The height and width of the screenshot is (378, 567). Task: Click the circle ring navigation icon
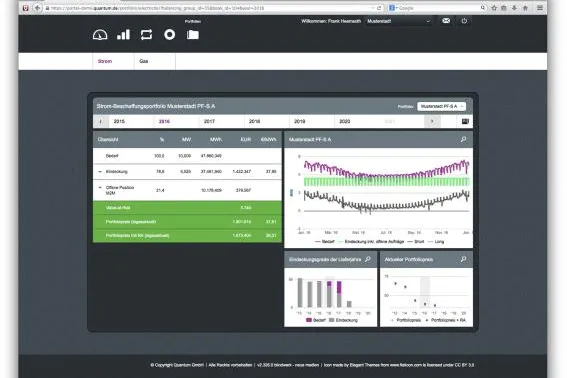click(170, 35)
